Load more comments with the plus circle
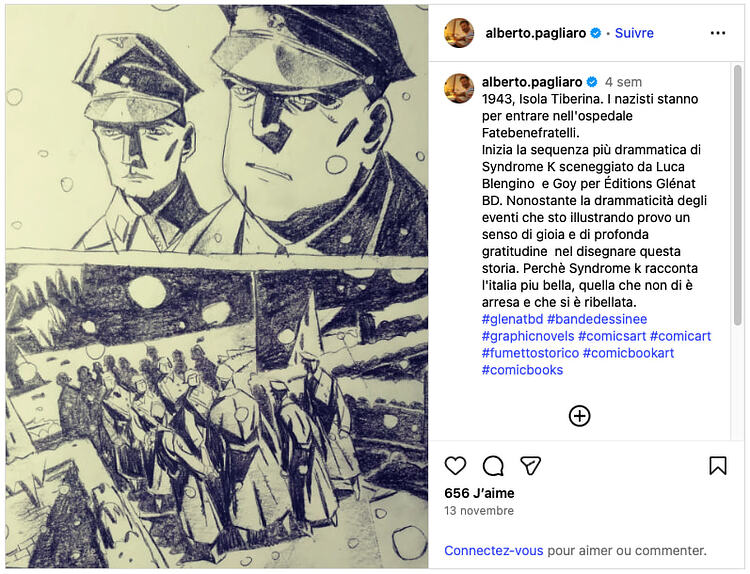The width and height of the screenshot is (750, 574). (x=579, y=416)
